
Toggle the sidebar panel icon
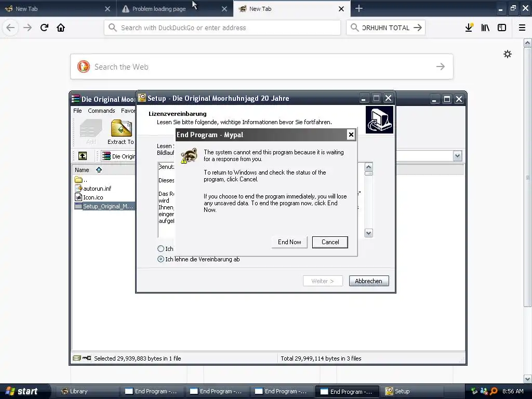pyautogui.click(x=502, y=28)
